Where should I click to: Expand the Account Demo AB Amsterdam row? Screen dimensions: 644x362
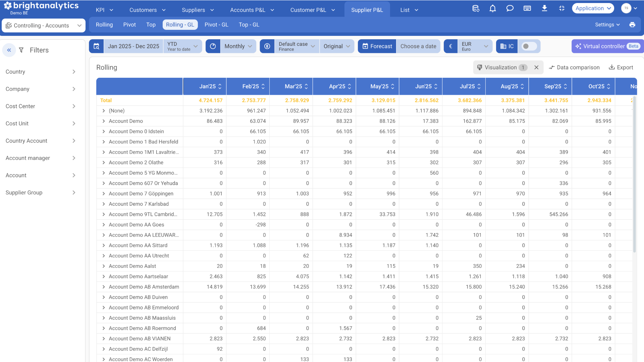[104, 287]
